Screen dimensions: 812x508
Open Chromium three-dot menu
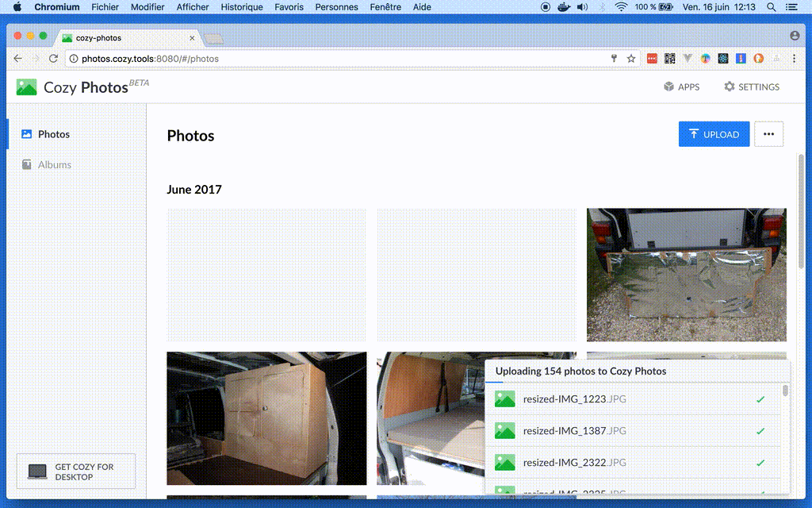[794, 59]
